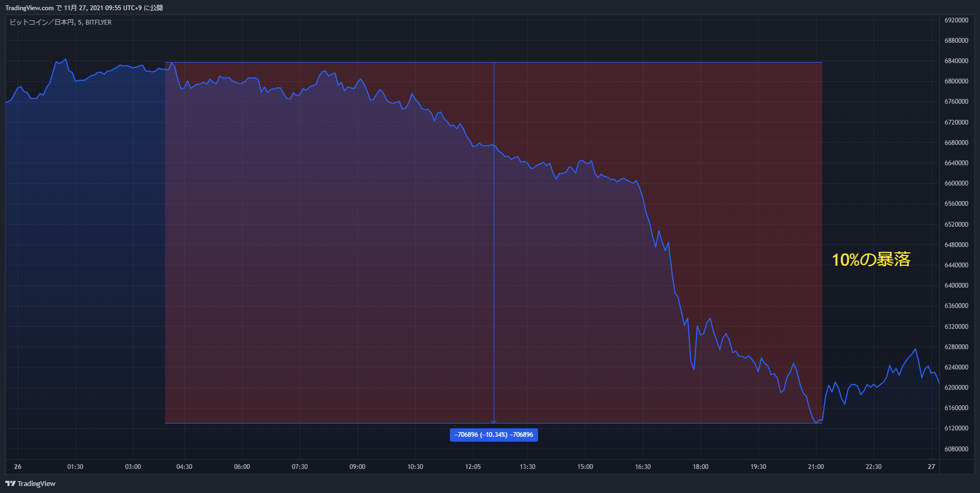Screen dimensions: 980x493
Task: Click the 10:30 time axis label
Action: [x=415, y=467]
